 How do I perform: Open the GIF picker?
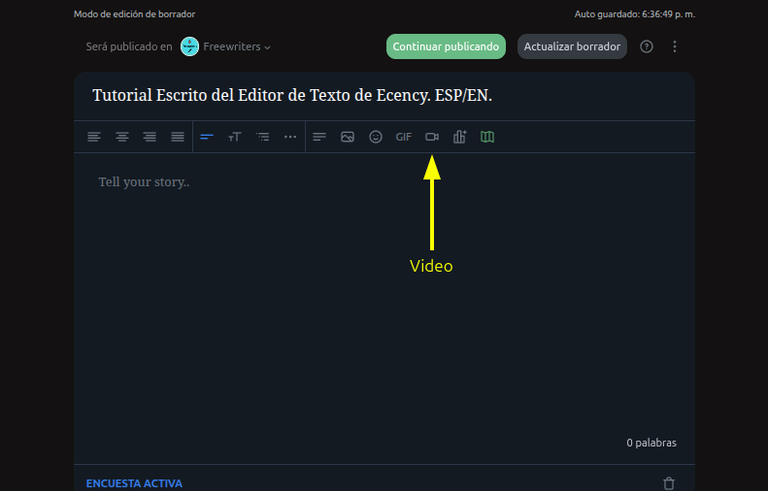tap(404, 137)
